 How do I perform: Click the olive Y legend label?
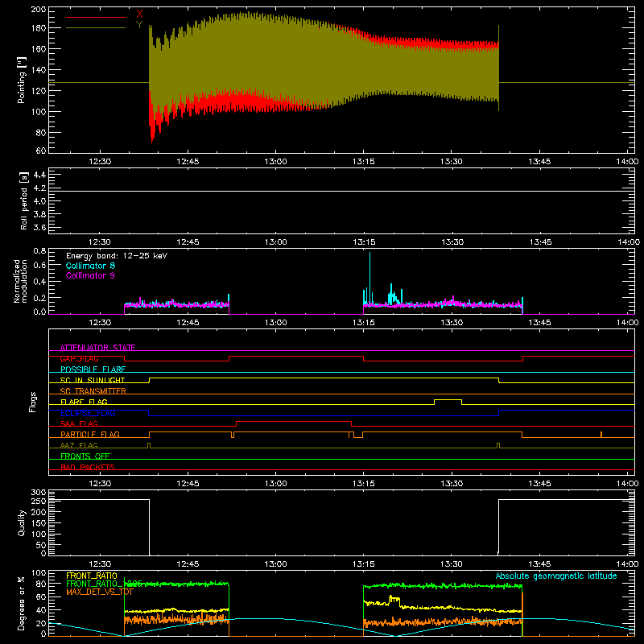click(139, 25)
